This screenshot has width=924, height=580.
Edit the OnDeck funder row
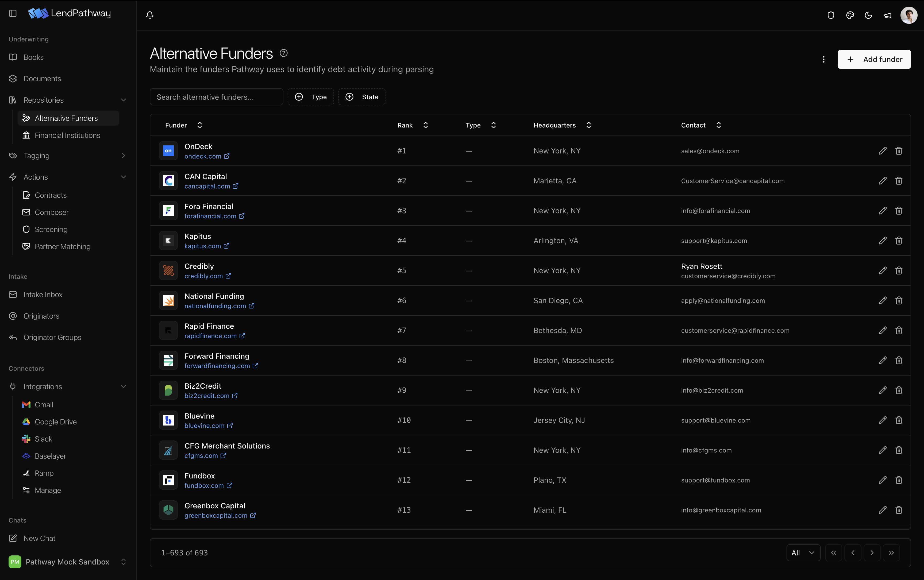883,151
